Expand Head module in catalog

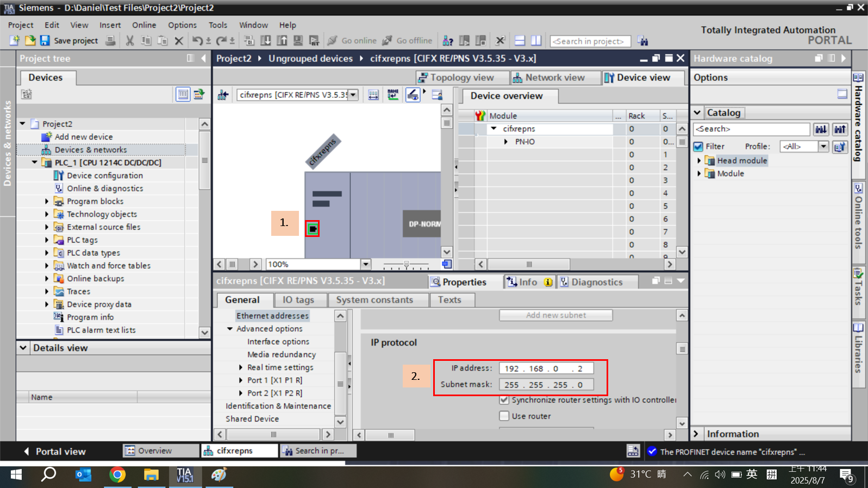click(x=699, y=160)
